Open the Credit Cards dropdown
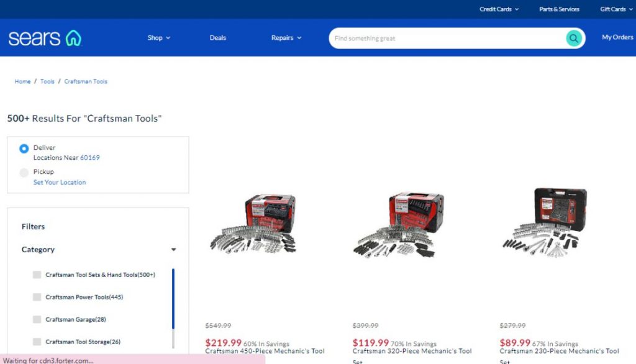Viewport: 636px width, 364px height. tap(499, 9)
